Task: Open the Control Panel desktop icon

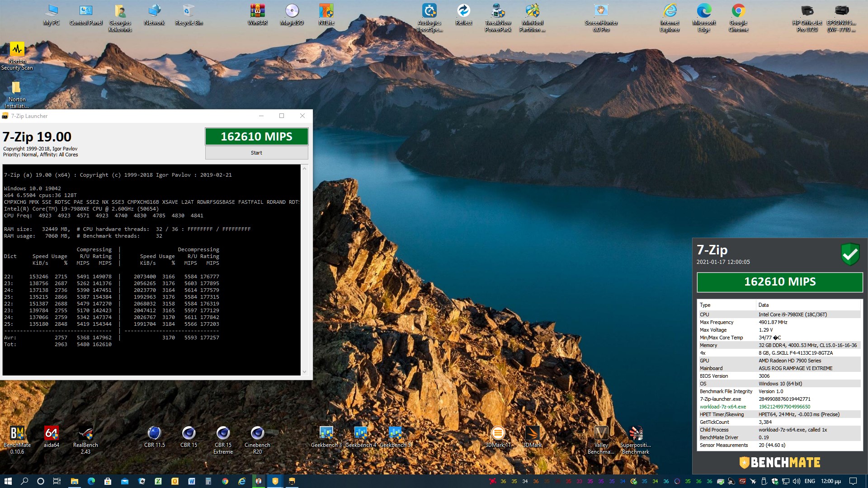Action: [x=86, y=15]
